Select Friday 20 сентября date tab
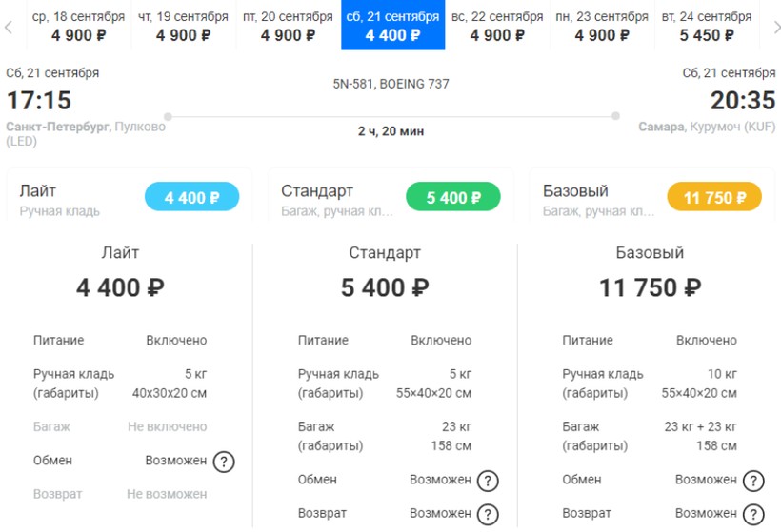Screen dimensions: 781x532 [x=288, y=26]
